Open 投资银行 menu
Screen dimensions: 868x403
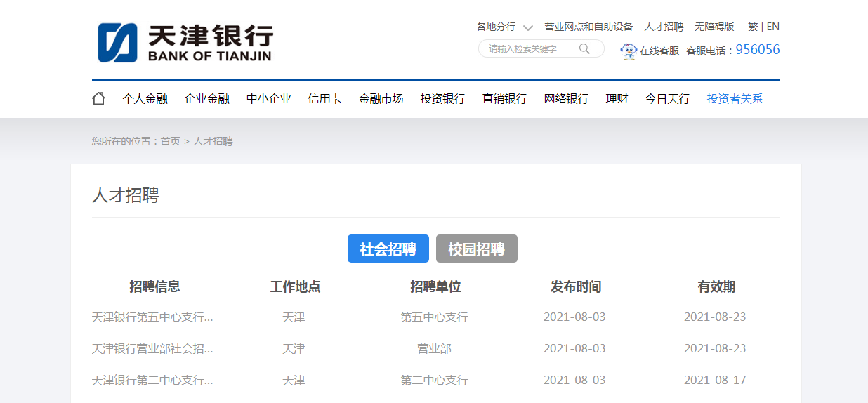[442, 99]
